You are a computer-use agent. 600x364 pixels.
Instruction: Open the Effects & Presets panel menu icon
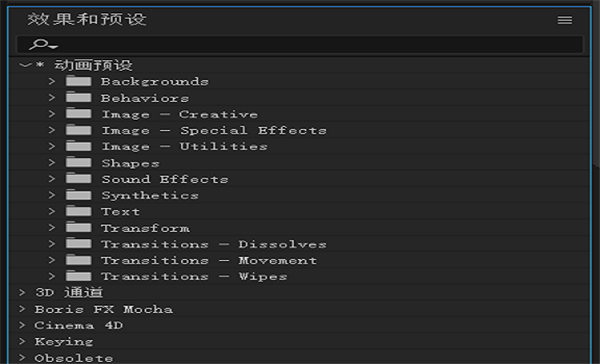[564, 20]
